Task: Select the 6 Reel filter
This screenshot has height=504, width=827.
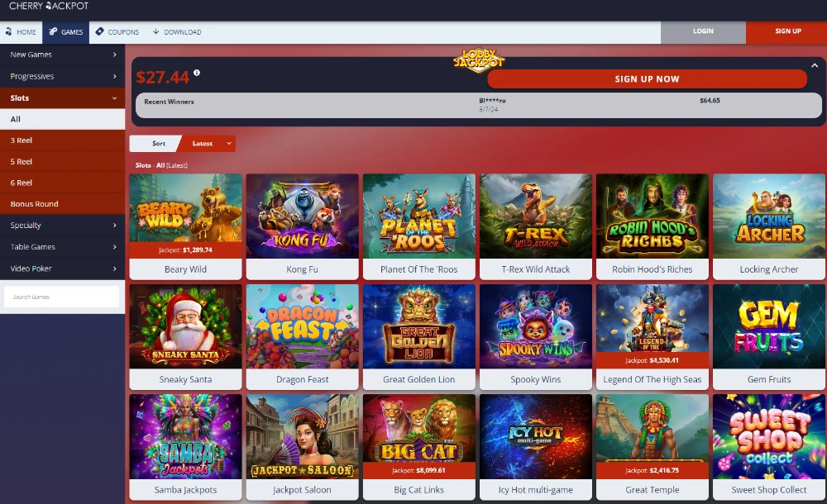Action: (x=62, y=183)
